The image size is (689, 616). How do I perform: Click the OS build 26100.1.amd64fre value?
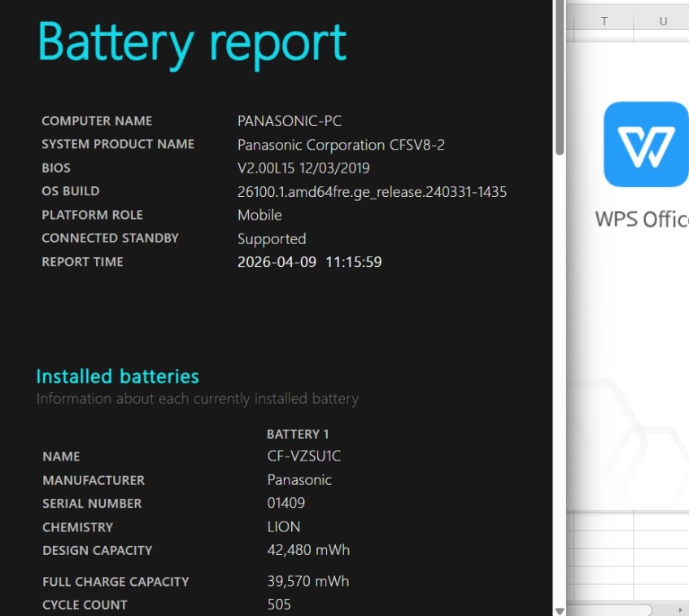pos(372,192)
